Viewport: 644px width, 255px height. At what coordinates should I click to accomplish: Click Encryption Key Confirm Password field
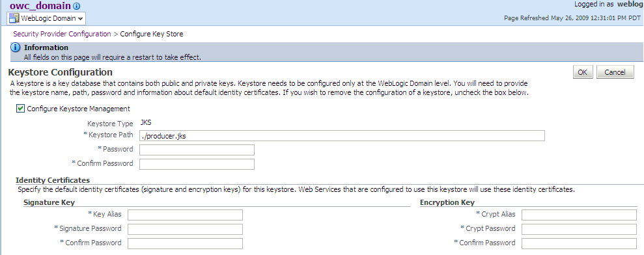pyautogui.click(x=579, y=243)
